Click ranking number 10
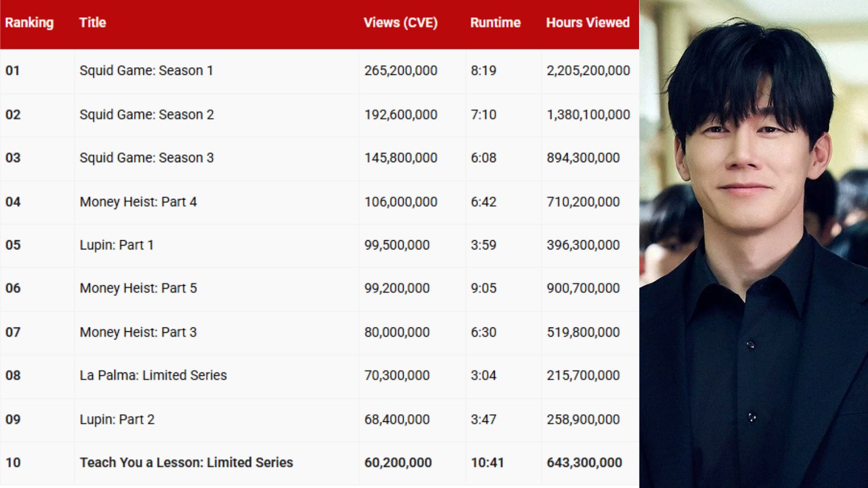 (13, 463)
